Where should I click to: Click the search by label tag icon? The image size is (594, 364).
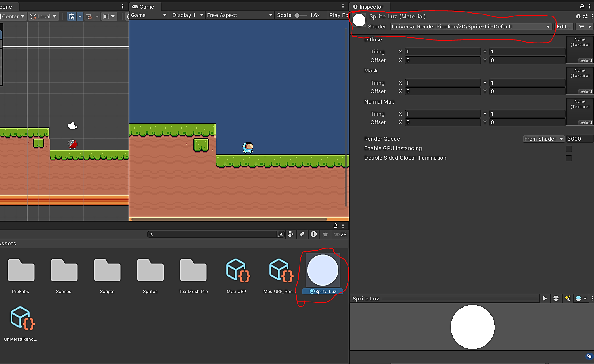302,234
